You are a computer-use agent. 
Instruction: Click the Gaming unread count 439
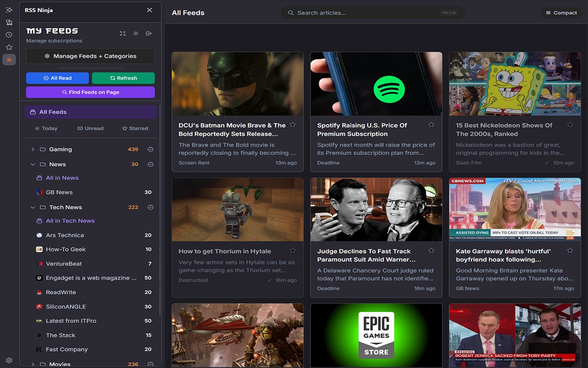point(133,149)
